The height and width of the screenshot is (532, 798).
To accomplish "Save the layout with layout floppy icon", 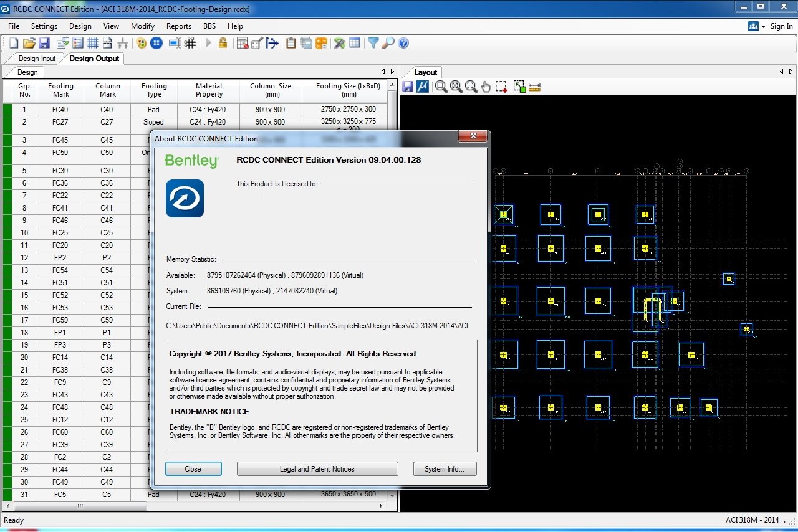I will pyautogui.click(x=408, y=87).
